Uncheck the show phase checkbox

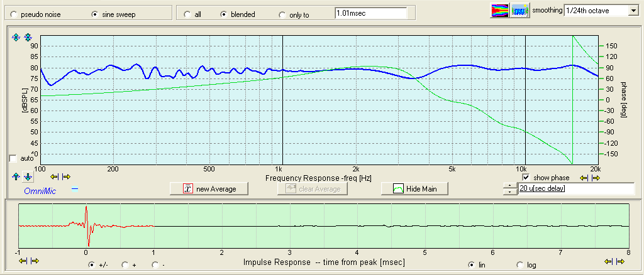(527, 178)
